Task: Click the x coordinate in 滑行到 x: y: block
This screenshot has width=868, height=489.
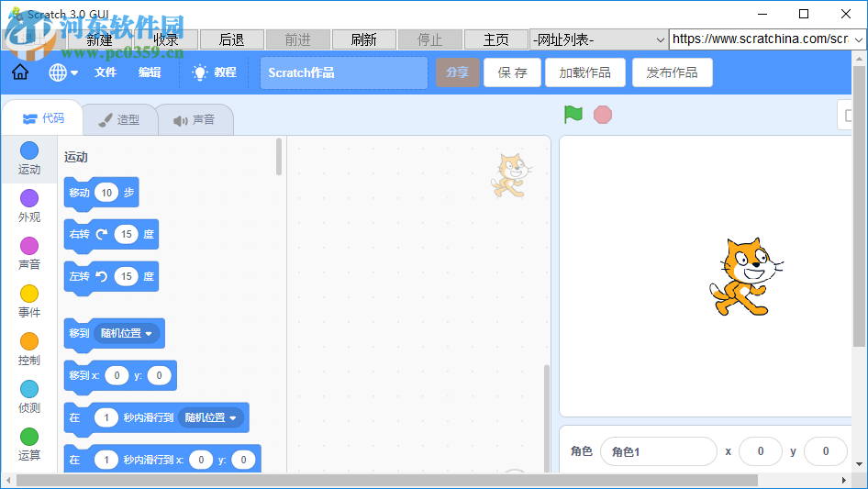Action: [201, 460]
